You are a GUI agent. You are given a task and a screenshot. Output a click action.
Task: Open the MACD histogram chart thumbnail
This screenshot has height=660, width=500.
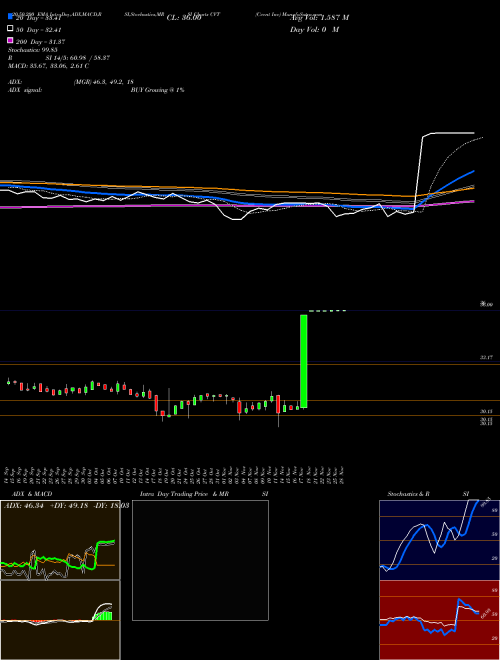coord(60,620)
